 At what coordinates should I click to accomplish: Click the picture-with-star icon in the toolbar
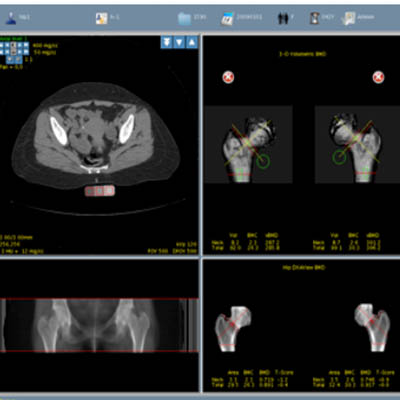point(101,18)
